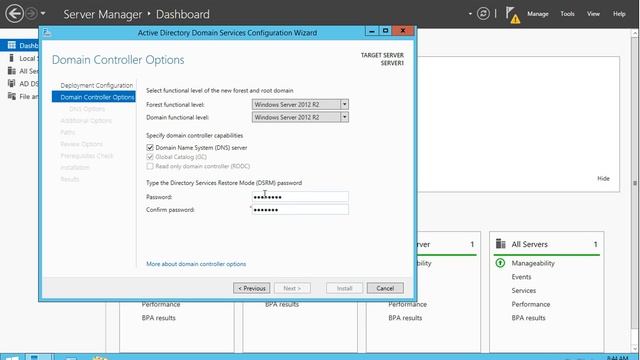The image size is (640, 360).
Task: Open the Help menu
Action: (619, 14)
